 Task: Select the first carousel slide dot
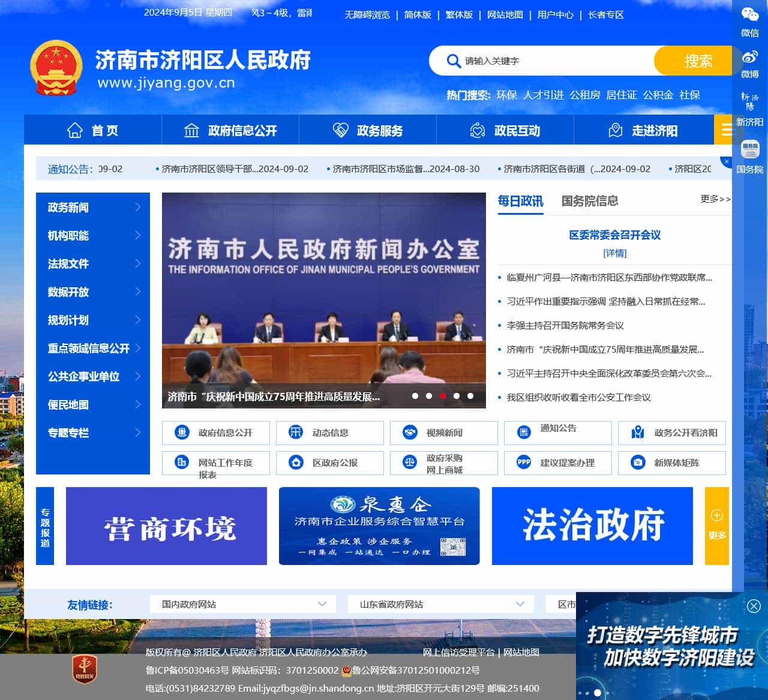[x=415, y=396]
